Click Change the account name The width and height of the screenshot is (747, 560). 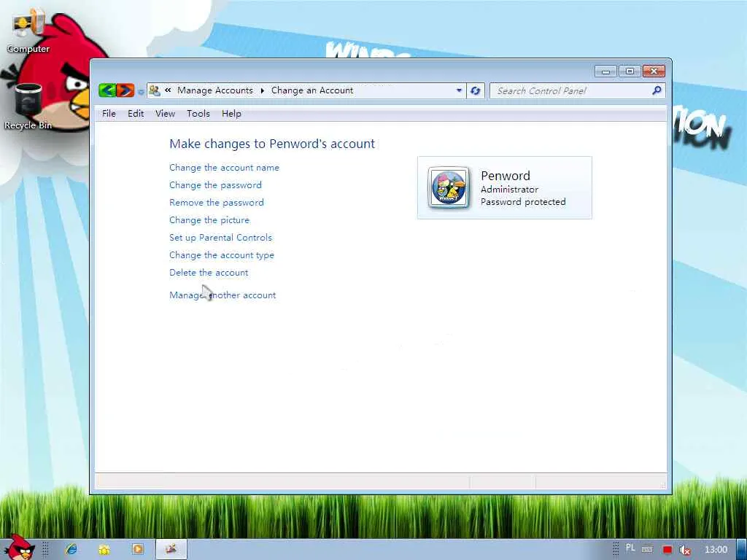(225, 168)
